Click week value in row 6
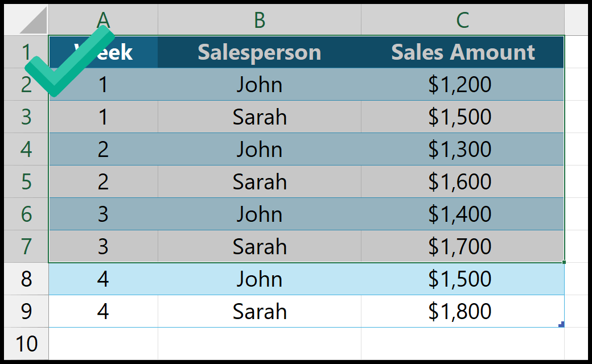 [103, 214]
